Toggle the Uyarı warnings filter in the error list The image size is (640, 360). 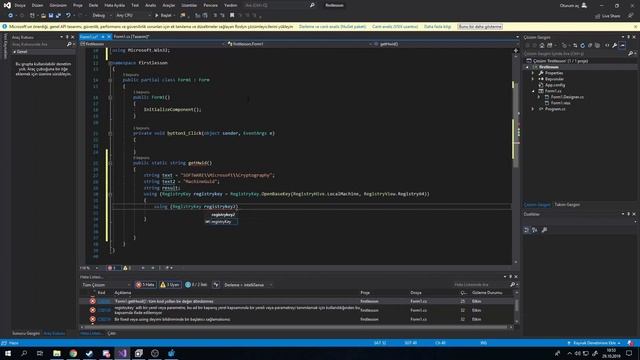170,284
